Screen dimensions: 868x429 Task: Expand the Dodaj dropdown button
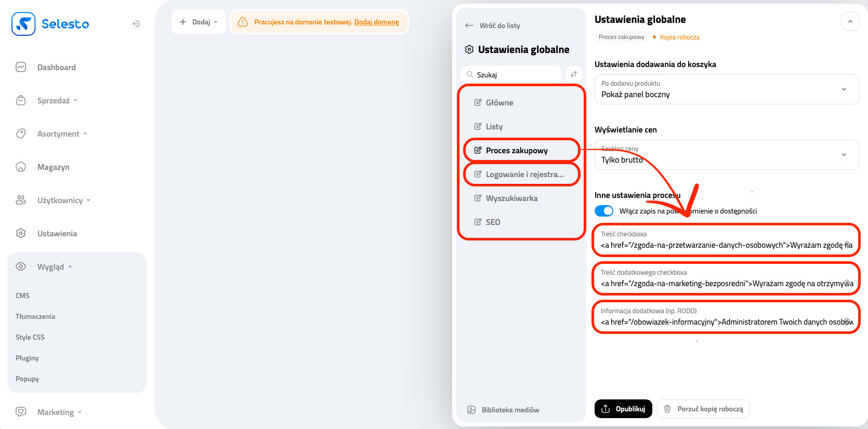click(198, 22)
